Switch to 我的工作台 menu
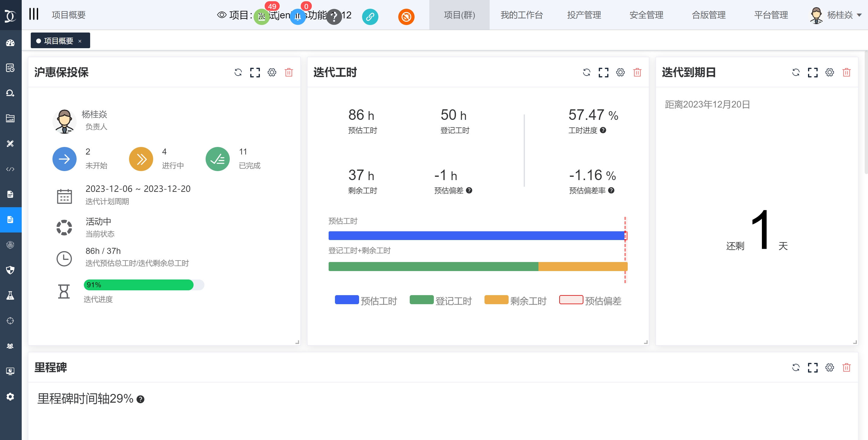 pos(521,15)
